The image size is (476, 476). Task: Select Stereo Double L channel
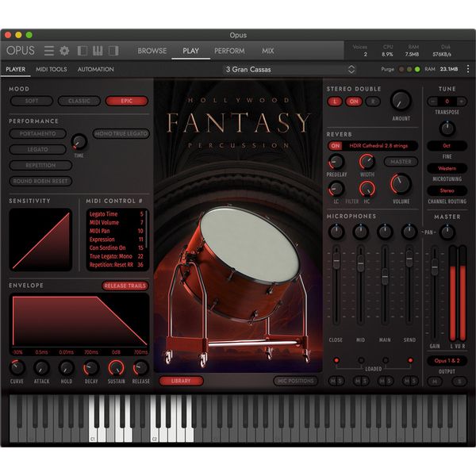click(x=335, y=102)
